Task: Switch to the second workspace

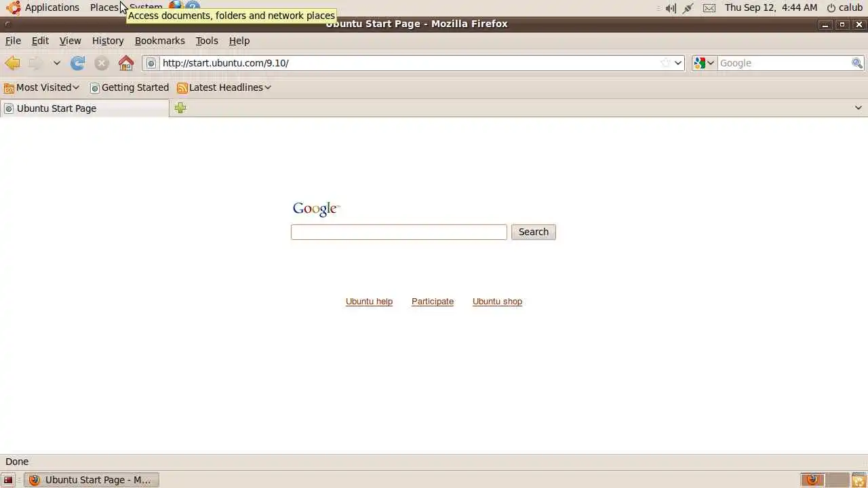Action: (x=836, y=480)
